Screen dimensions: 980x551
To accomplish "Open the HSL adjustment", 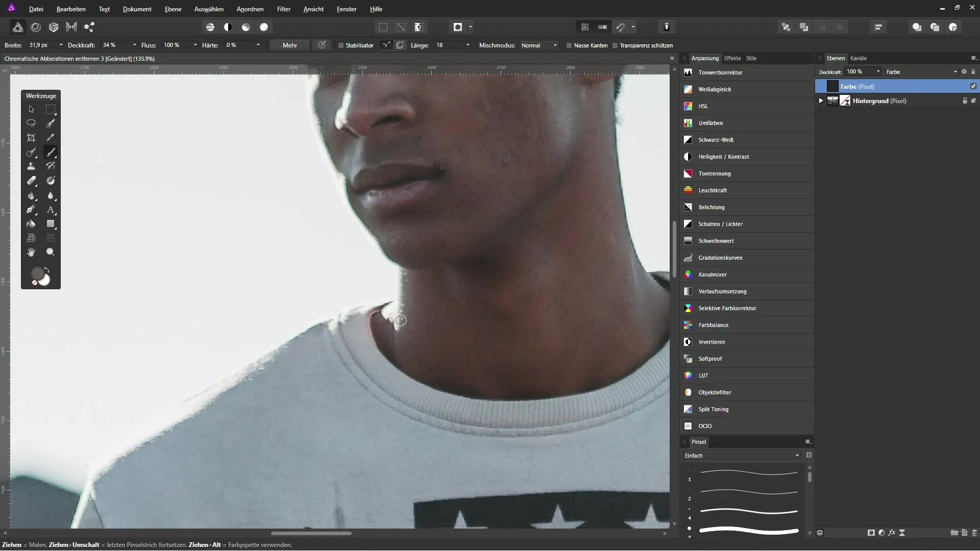I will pos(703,106).
